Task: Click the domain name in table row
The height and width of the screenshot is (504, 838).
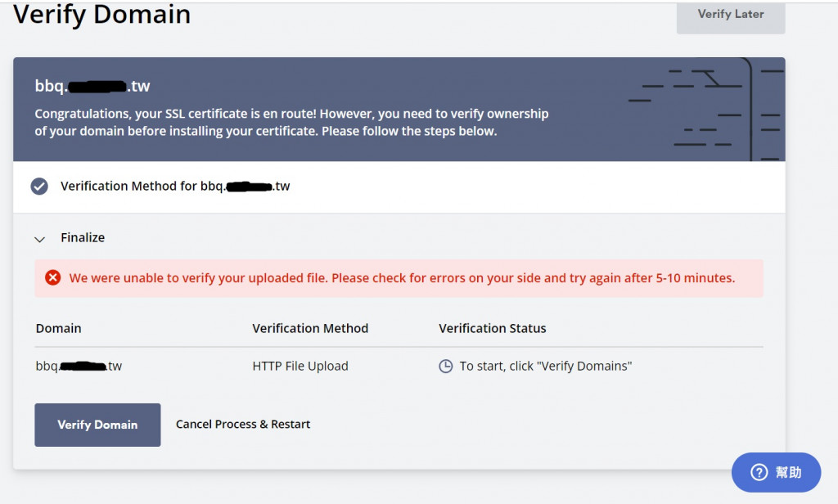Action: [x=79, y=367]
